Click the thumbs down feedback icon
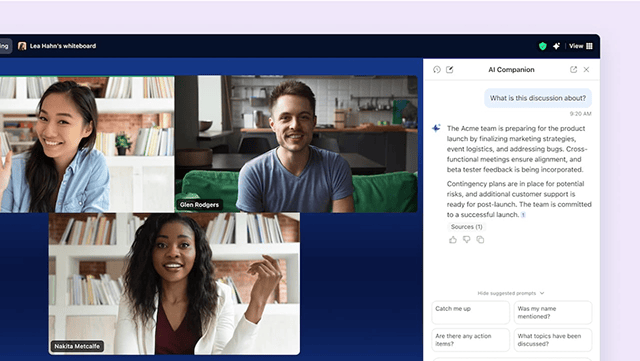 coord(467,240)
